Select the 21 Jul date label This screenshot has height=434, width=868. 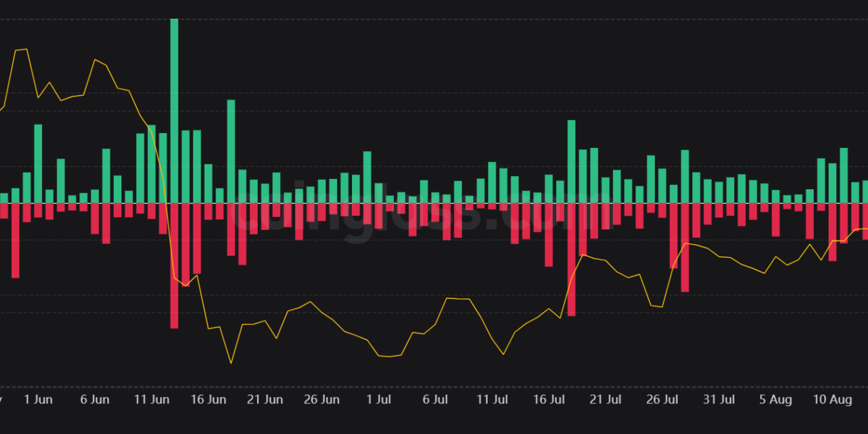click(x=606, y=399)
